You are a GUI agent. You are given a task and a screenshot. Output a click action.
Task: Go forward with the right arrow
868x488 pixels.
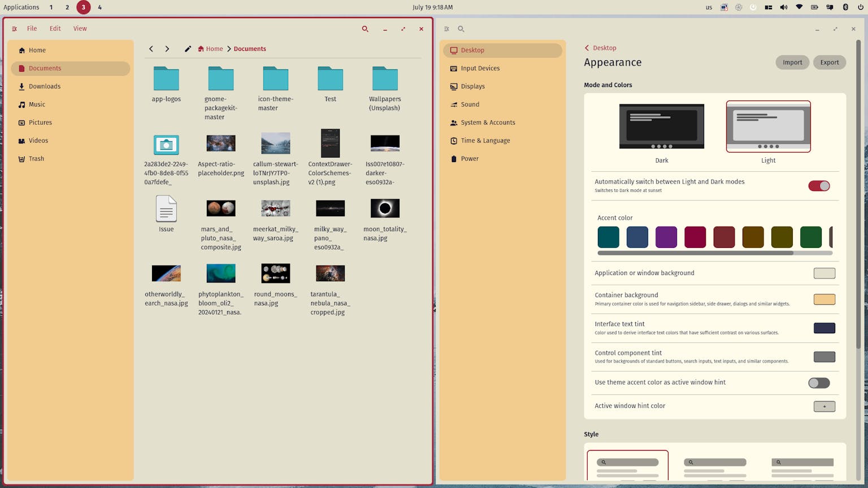pos(167,49)
